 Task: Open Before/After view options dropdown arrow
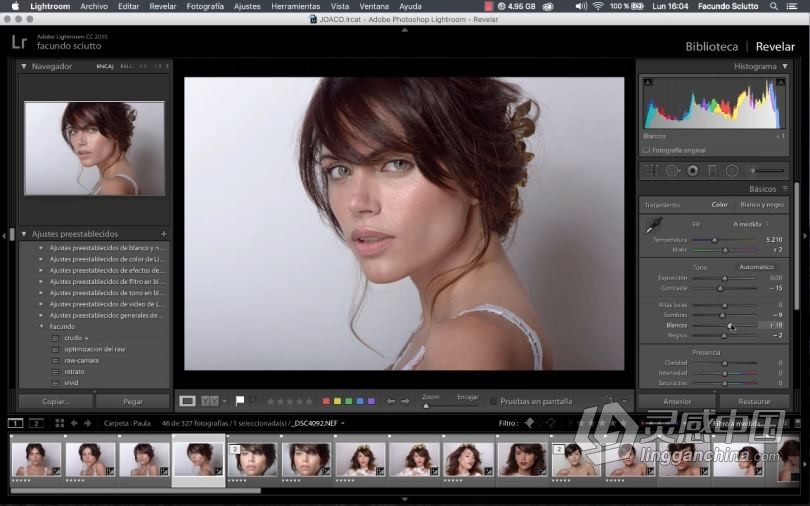point(225,401)
